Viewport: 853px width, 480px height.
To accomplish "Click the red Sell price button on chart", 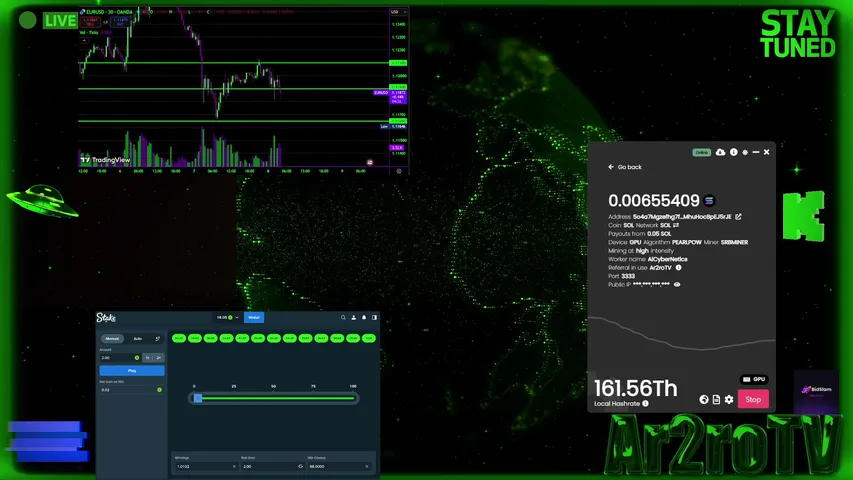I will [90, 22].
